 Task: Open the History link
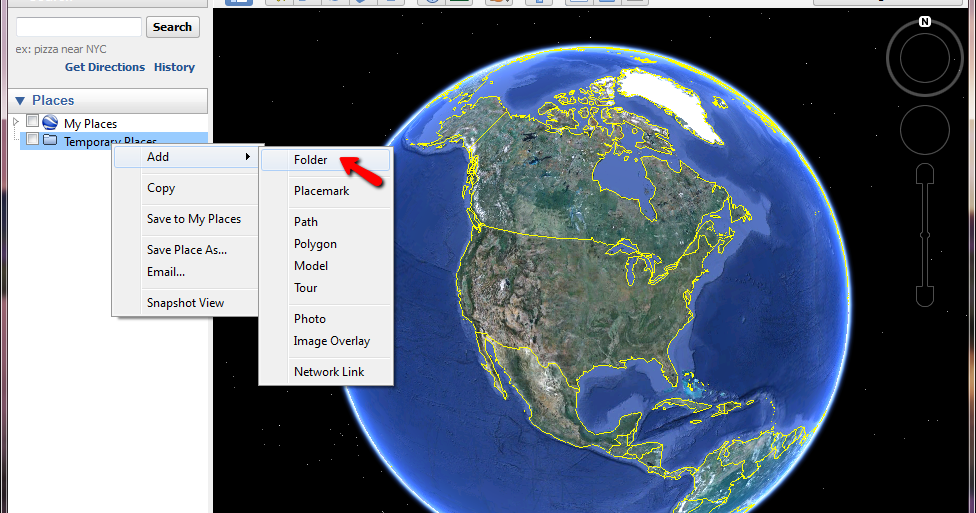(174, 67)
